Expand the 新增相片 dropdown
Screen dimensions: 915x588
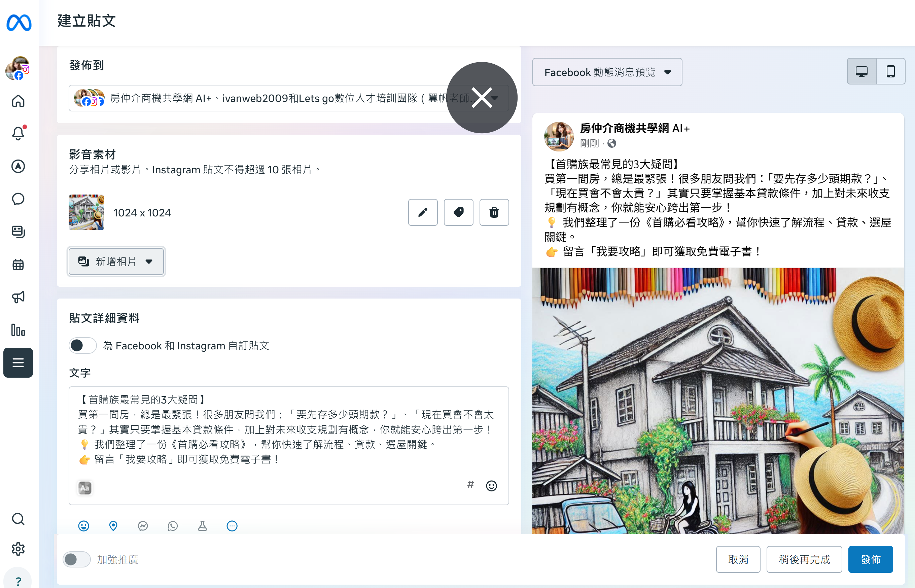pyautogui.click(x=116, y=262)
